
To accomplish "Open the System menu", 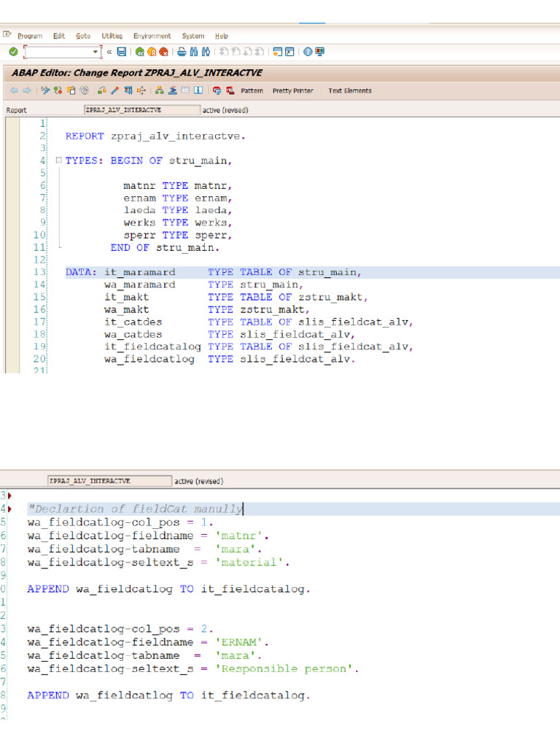I will click(x=192, y=36).
